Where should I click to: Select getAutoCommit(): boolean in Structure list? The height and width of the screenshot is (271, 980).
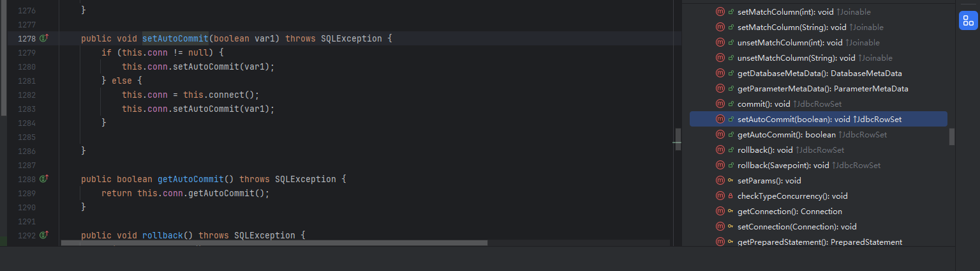786,135
